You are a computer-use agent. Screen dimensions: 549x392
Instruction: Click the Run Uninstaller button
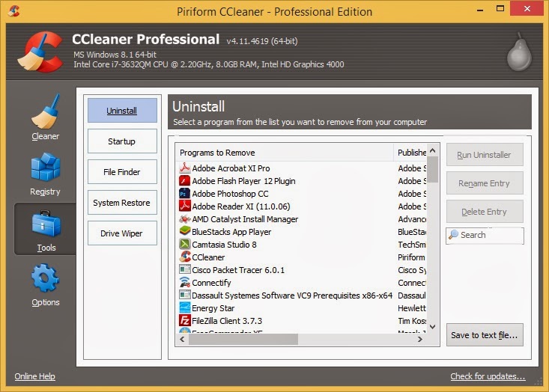[485, 155]
